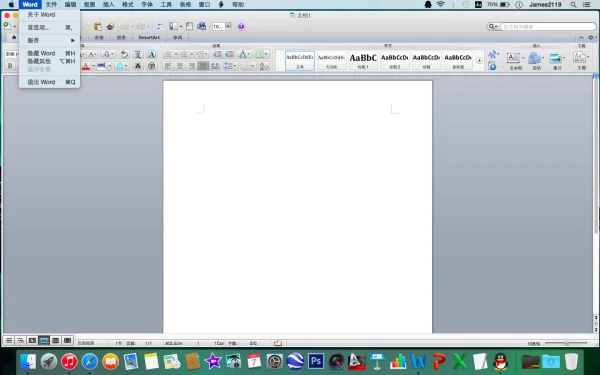Expand the styles gallery arrow
Image resolution: width=600 pixels, height=375 pixels.
[479, 60]
